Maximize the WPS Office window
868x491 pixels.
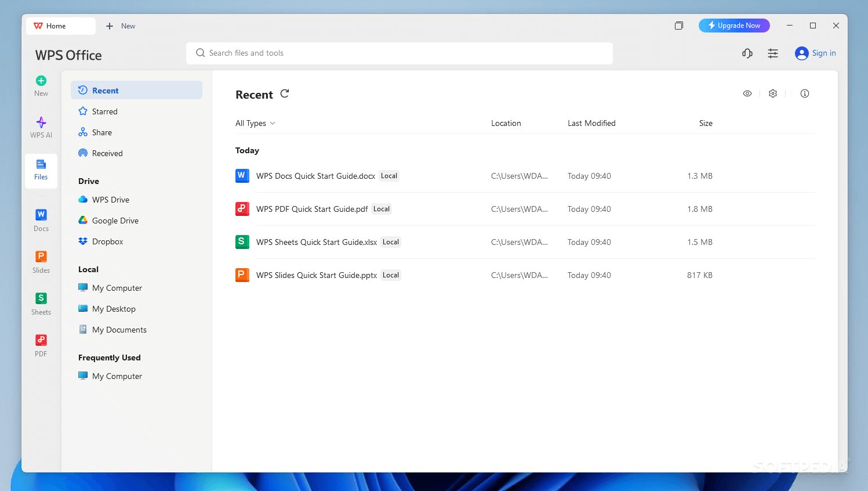click(813, 26)
